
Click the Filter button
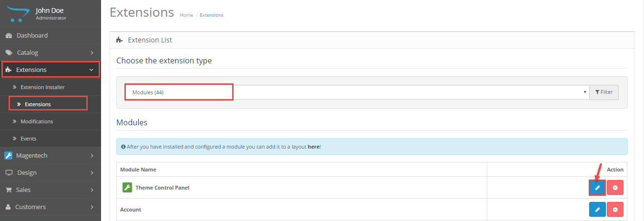point(604,92)
